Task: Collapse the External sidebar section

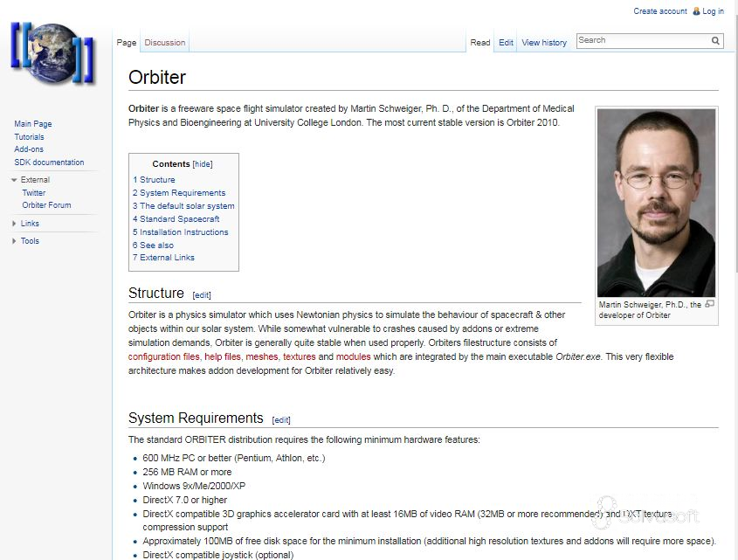Action: [x=14, y=180]
